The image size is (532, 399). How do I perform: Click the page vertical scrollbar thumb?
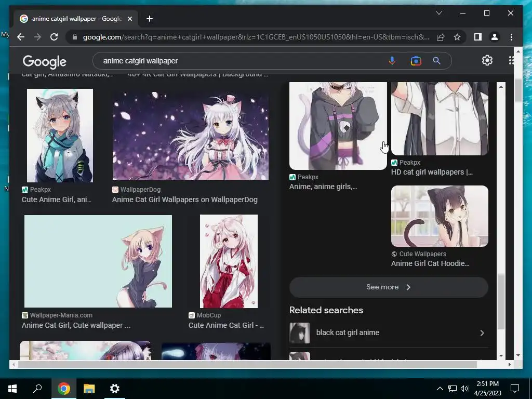(x=518, y=89)
